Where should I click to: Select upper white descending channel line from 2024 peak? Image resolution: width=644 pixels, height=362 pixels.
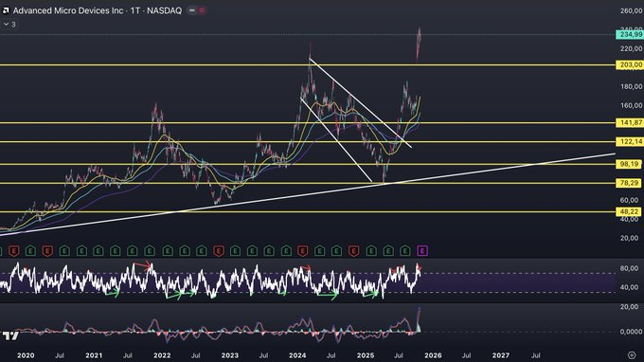click(360, 102)
